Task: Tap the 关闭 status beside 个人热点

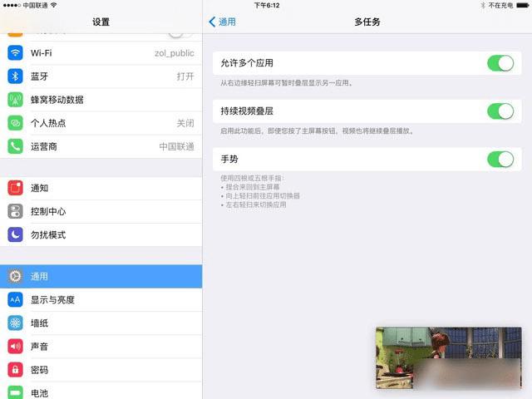Action: click(185, 123)
